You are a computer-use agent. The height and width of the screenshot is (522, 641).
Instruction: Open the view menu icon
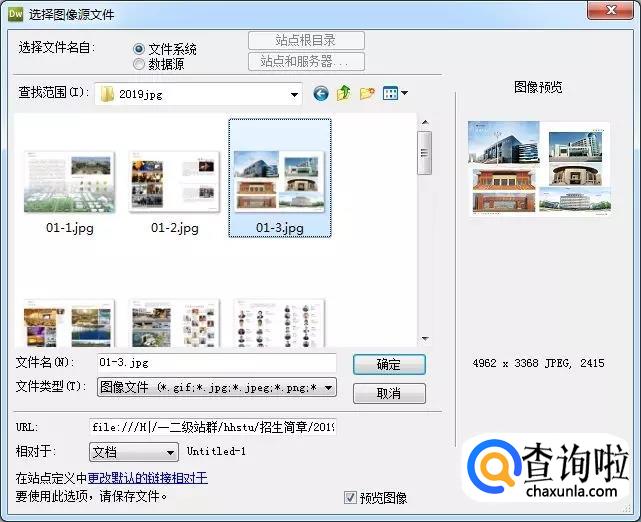point(395,94)
